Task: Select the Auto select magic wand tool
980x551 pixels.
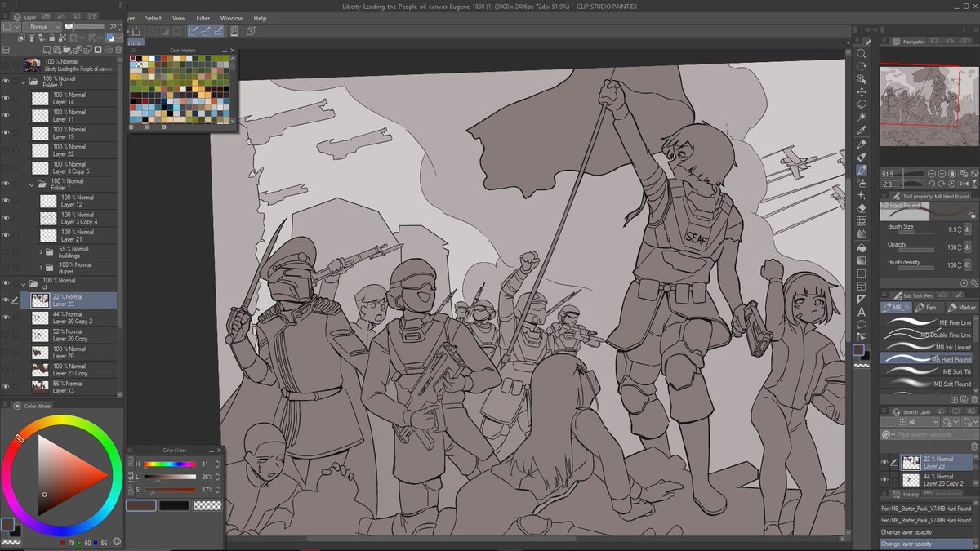Action: (862, 117)
